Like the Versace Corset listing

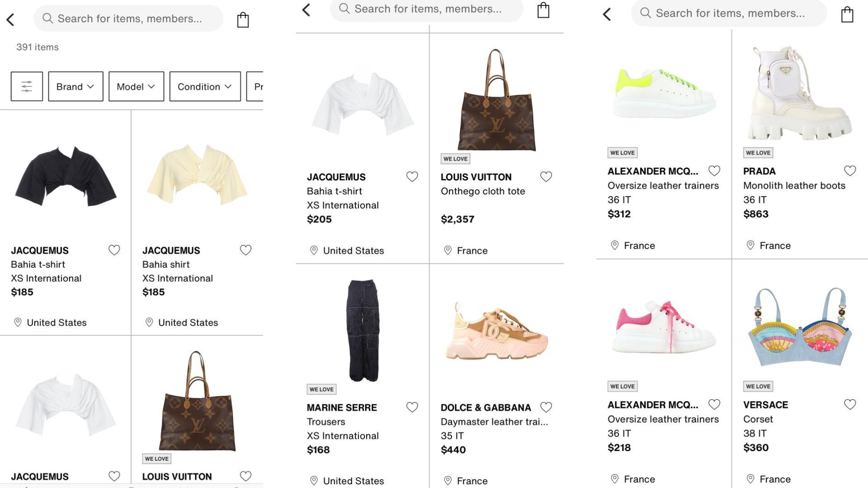click(849, 404)
